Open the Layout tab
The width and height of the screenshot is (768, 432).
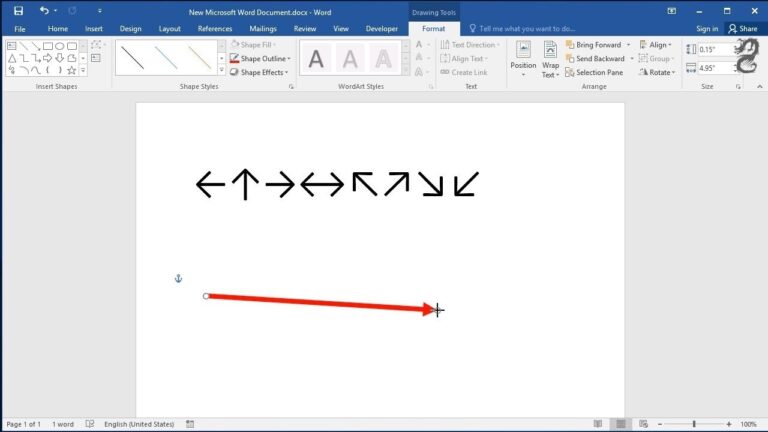(x=169, y=29)
